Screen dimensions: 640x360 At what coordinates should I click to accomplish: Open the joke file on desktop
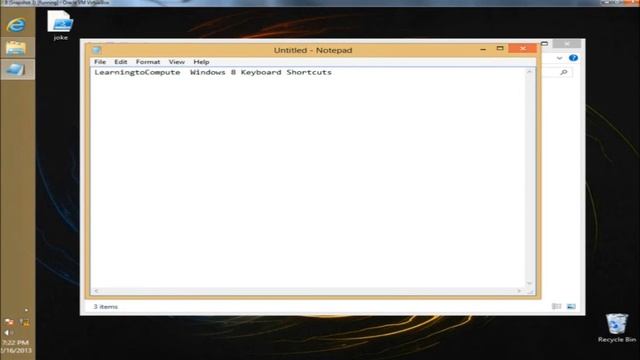point(60,25)
